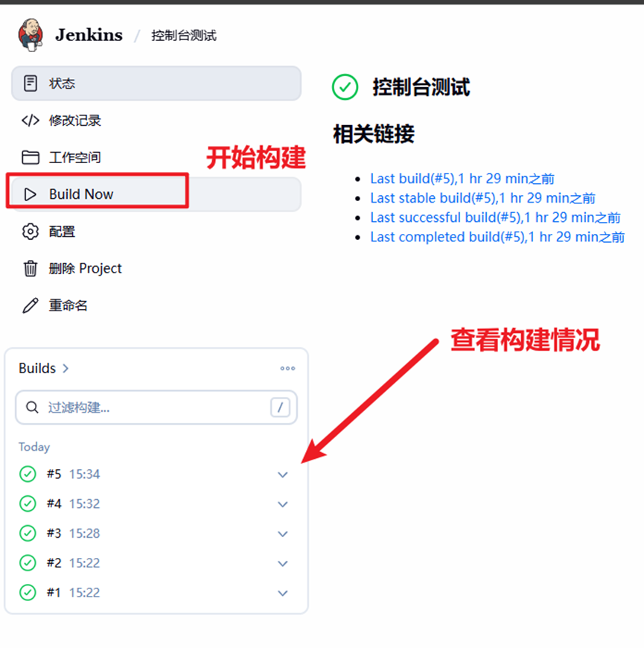The height and width of the screenshot is (648, 644).
Task: Click the green success icon of build #5
Action: click(x=28, y=474)
